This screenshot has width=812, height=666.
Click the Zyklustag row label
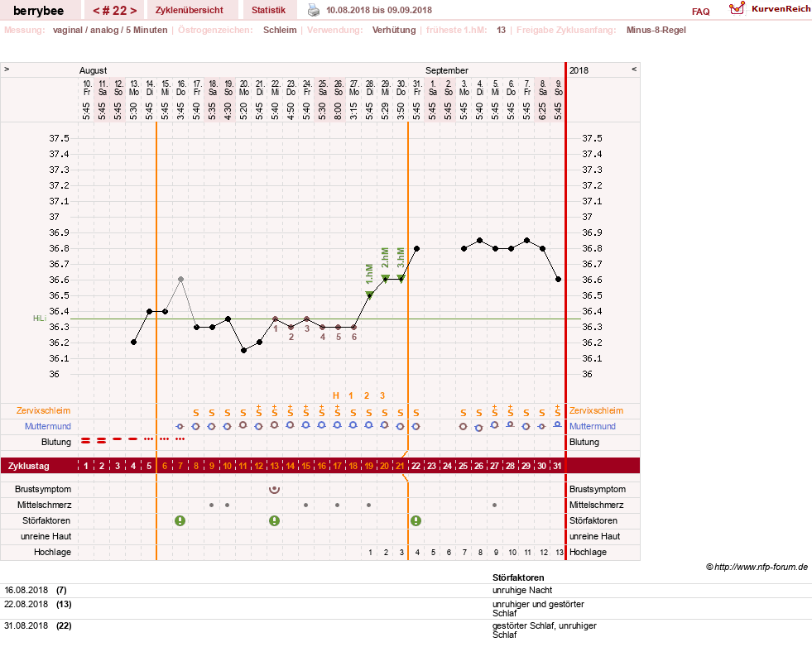29,466
